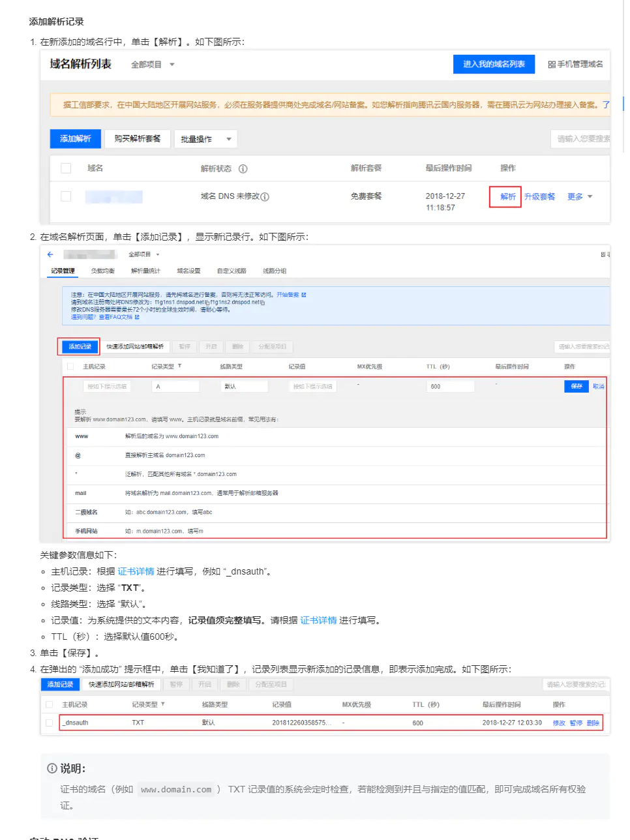630x840 pixels.
Task: Click 删除 in the _dnsauth row
Action: click(593, 723)
